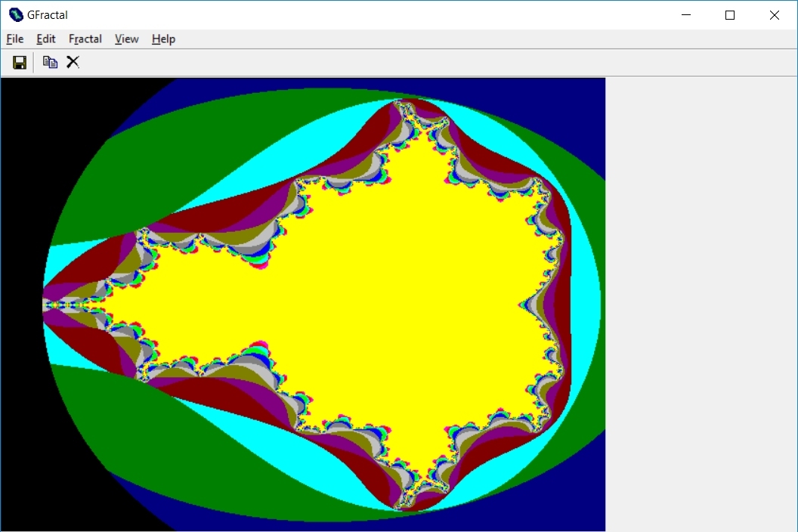Image resolution: width=798 pixels, height=532 pixels.
Task: Open the File menu
Action: 14,39
